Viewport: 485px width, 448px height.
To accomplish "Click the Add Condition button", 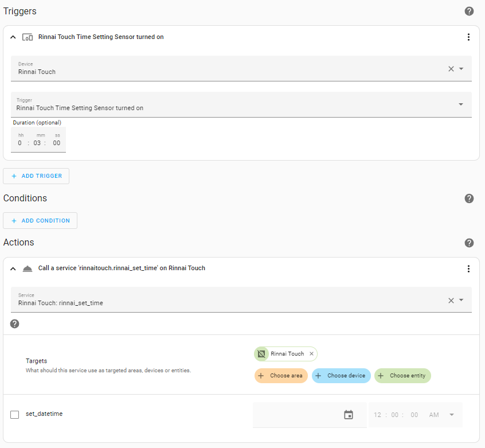I will click(x=40, y=221).
